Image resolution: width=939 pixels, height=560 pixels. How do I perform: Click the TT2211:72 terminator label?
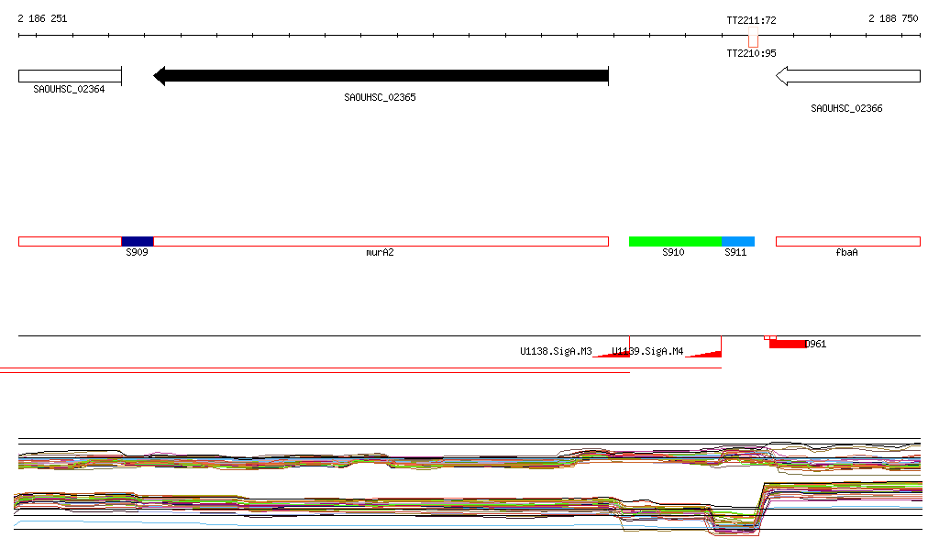point(751,19)
